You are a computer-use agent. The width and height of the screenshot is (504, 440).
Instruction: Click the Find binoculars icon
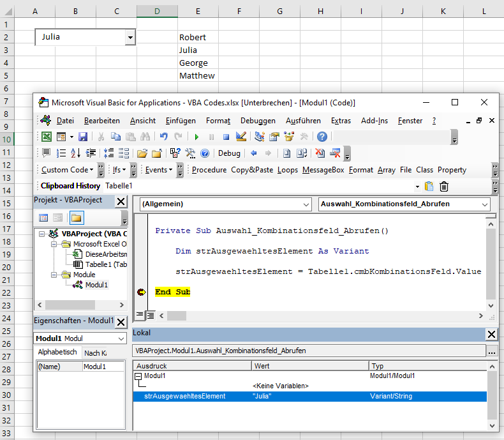pyautogui.click(x=145, y=137)
